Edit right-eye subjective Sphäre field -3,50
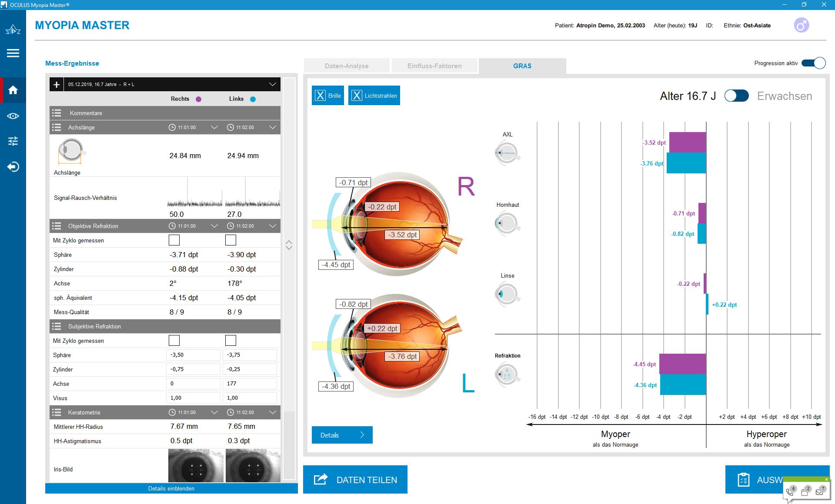The image size is (835, 504). tap(193, 355)
